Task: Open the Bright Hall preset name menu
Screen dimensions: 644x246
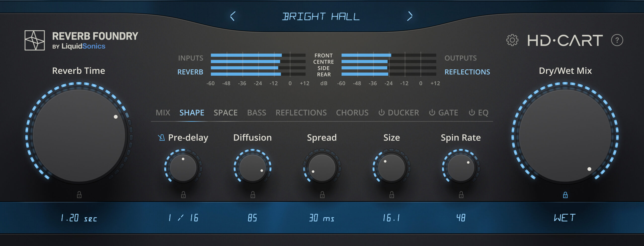Action: click(321, 17)
